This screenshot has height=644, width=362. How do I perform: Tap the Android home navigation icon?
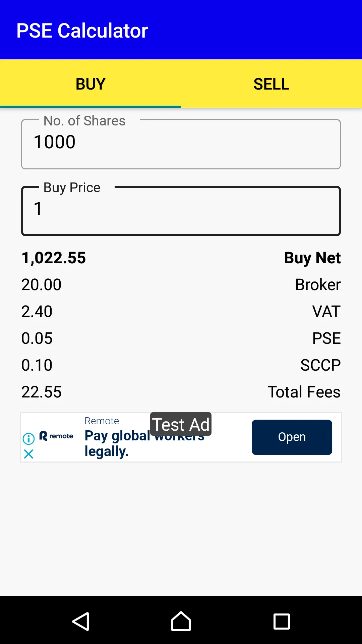181,621
